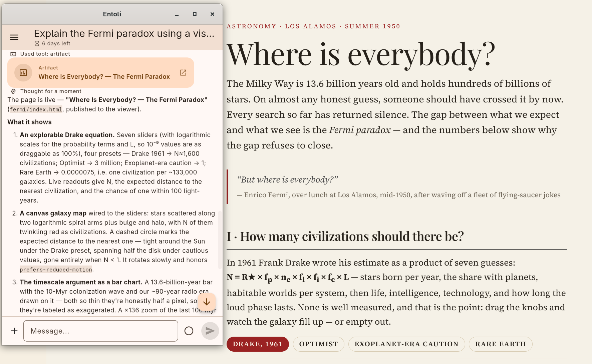Click the Astronomy · Los Alamos · Summer 1950 label

click(313, 26)
